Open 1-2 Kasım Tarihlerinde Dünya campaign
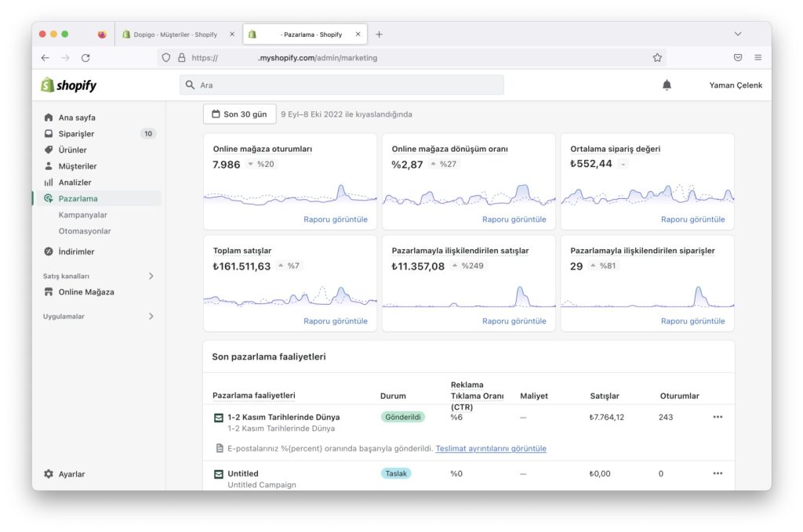803x532 pixels. coord(284,417)
